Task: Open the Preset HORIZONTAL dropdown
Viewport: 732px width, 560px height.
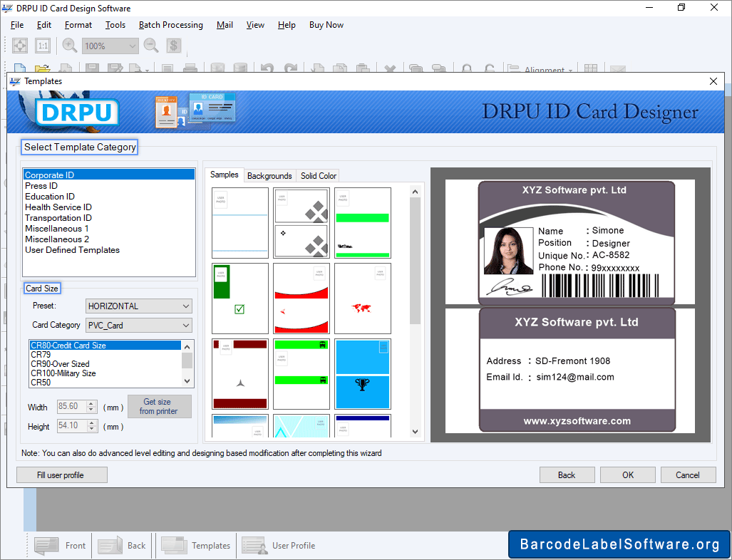Action: pos(186,306)
